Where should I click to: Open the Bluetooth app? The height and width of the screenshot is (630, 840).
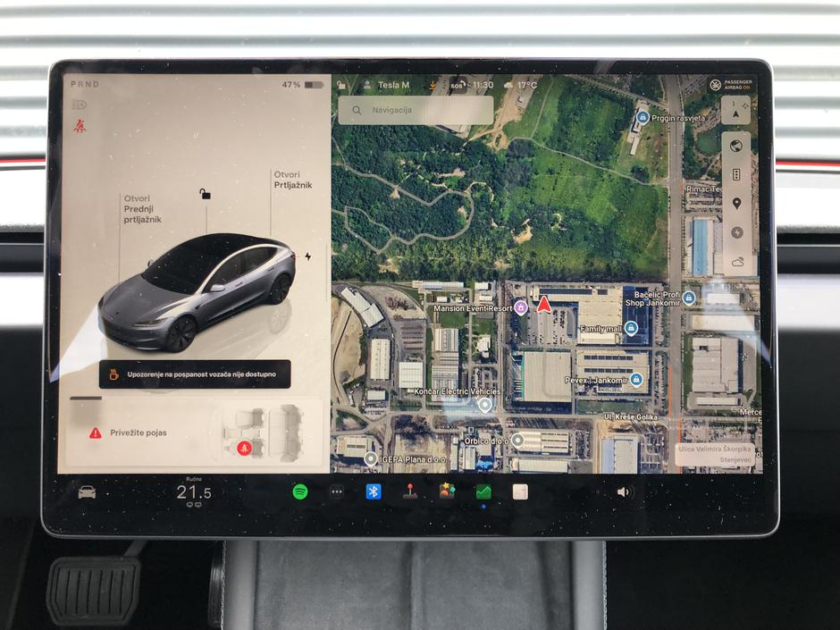pyautogui.click(x=374, y=491)
